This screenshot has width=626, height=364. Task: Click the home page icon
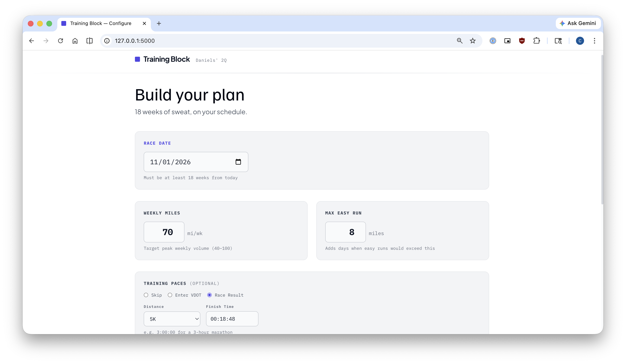click(x=75, y=41)
